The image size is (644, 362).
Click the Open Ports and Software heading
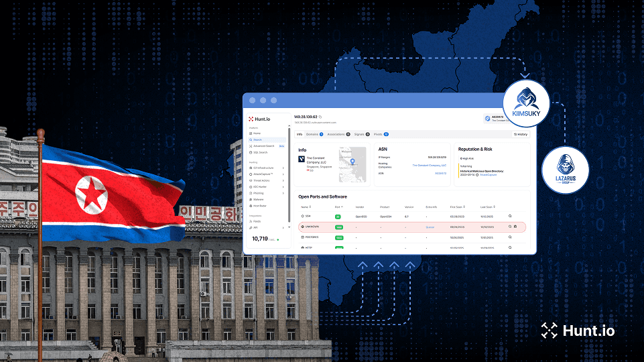pyautogui.click(x=322, y=197)
